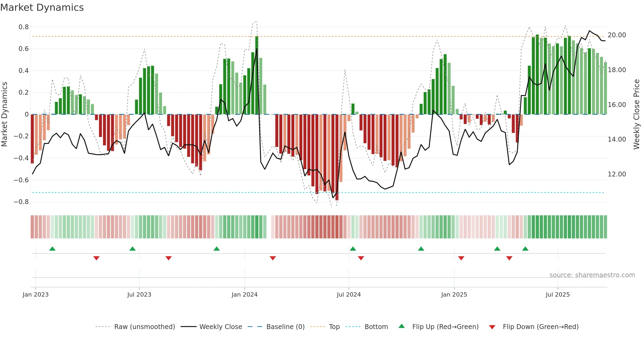Click the −0.8 left axis tick label

click(21, 202)
